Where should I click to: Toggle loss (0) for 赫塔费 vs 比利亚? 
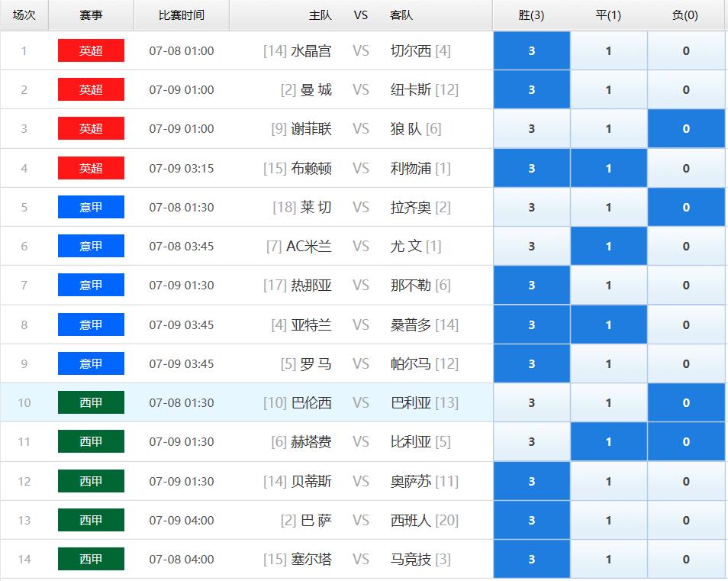click(686, 442)
